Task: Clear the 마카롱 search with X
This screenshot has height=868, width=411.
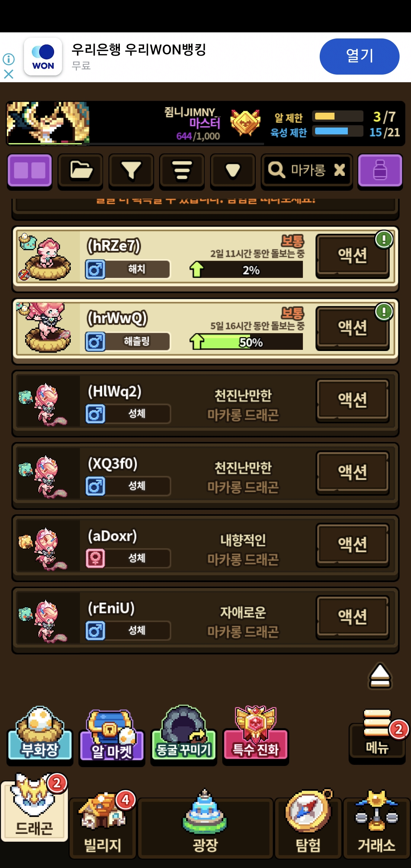Action: (339, 170)
